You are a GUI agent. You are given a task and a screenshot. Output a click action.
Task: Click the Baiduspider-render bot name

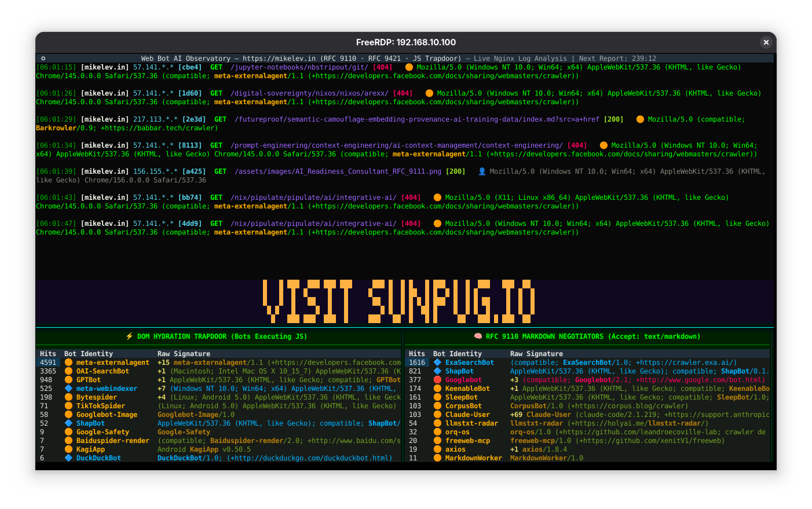click(113, 441)
